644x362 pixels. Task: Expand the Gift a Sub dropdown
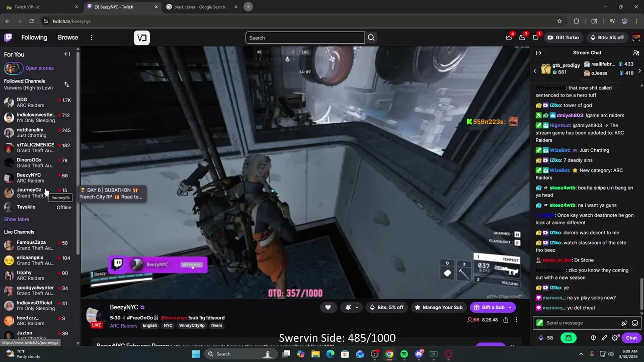510,307
